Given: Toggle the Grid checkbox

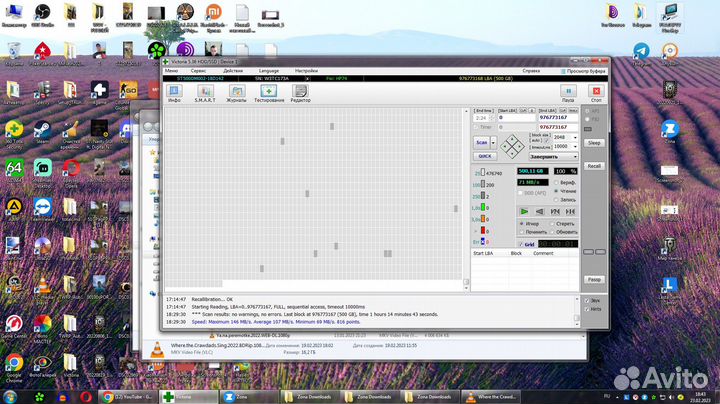Looking at the screenshot, I should point(522,244).
